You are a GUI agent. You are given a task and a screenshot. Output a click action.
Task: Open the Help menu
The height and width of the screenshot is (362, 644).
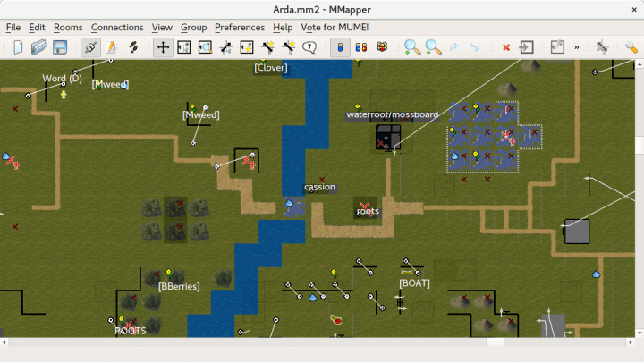tap(283, 28)
